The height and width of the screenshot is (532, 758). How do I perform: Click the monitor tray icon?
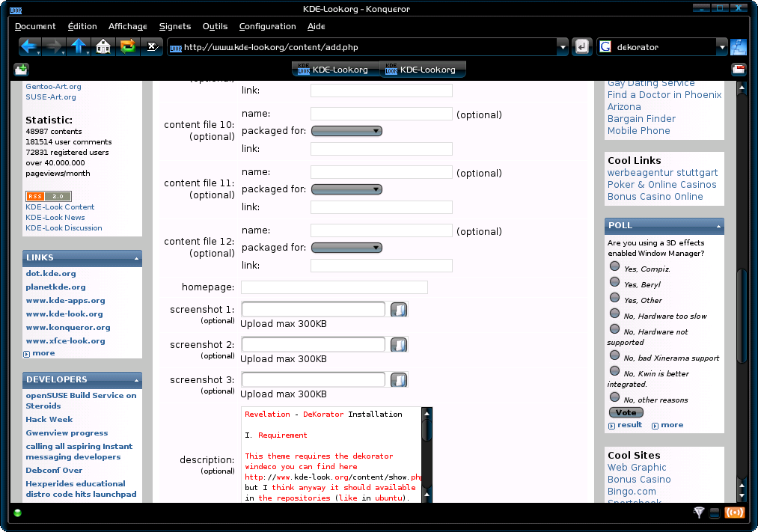click(x=715, y=513)
